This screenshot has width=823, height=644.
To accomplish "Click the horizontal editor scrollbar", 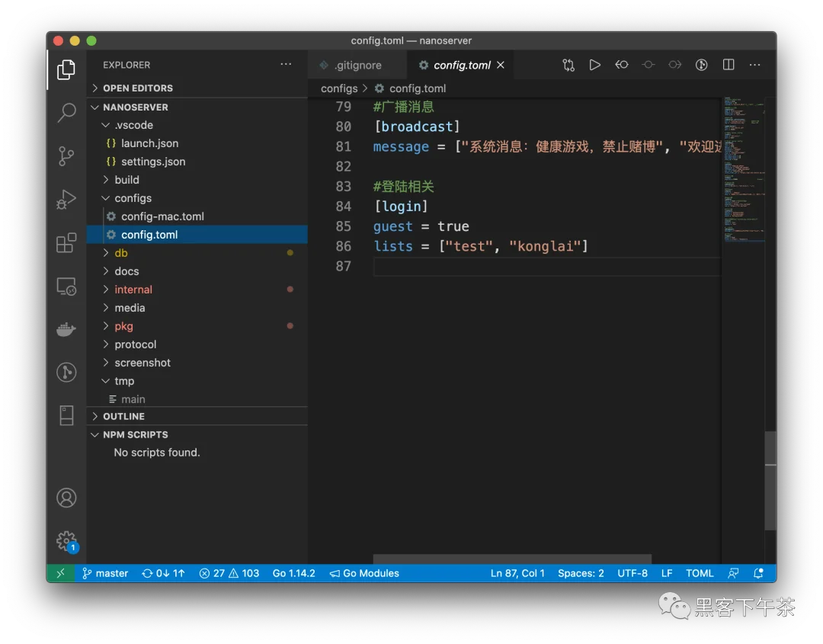I will 512,559.
